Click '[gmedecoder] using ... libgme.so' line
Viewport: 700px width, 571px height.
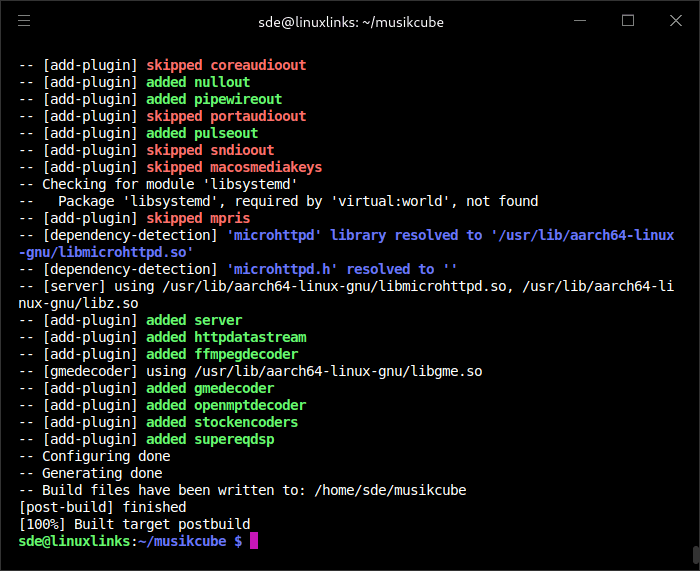(x=250, y=371)
